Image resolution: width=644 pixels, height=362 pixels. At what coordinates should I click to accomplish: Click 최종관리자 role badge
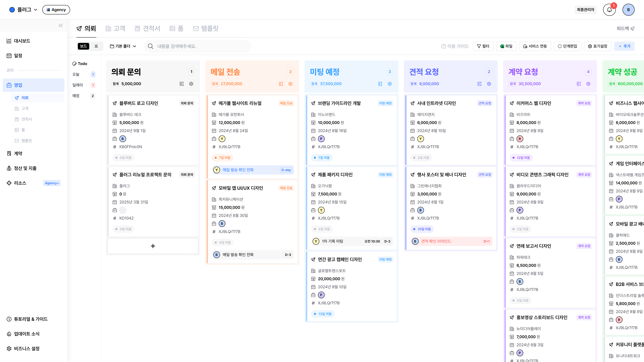click(x=585, y=10)
